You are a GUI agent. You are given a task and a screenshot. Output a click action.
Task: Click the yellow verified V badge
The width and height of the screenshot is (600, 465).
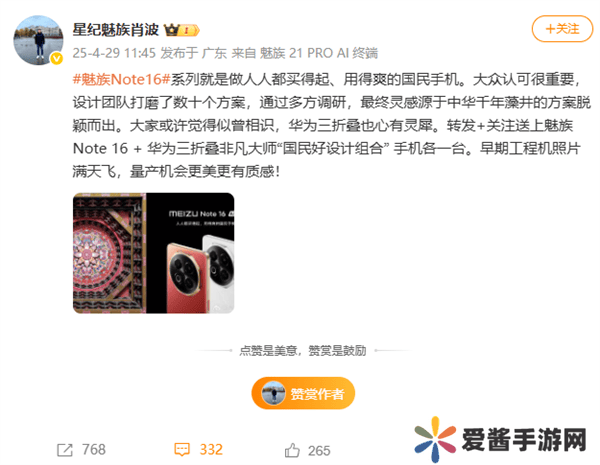click(57, 58)
